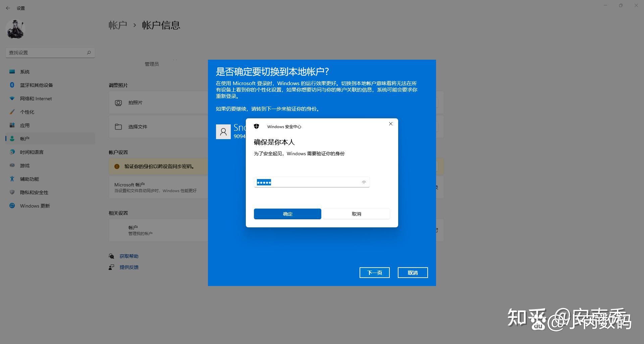Viewport: 644px width, 344px height.
Task: Click the 时间和语言 globe clock icon
Action: 12,152
